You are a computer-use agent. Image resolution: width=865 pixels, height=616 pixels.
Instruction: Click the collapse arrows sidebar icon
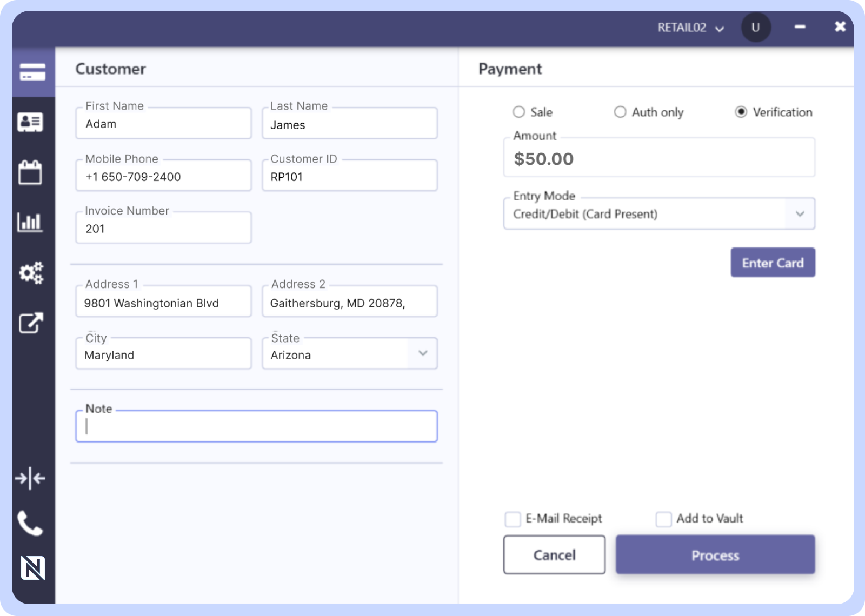pyautogui.click(x=30, y=478)
